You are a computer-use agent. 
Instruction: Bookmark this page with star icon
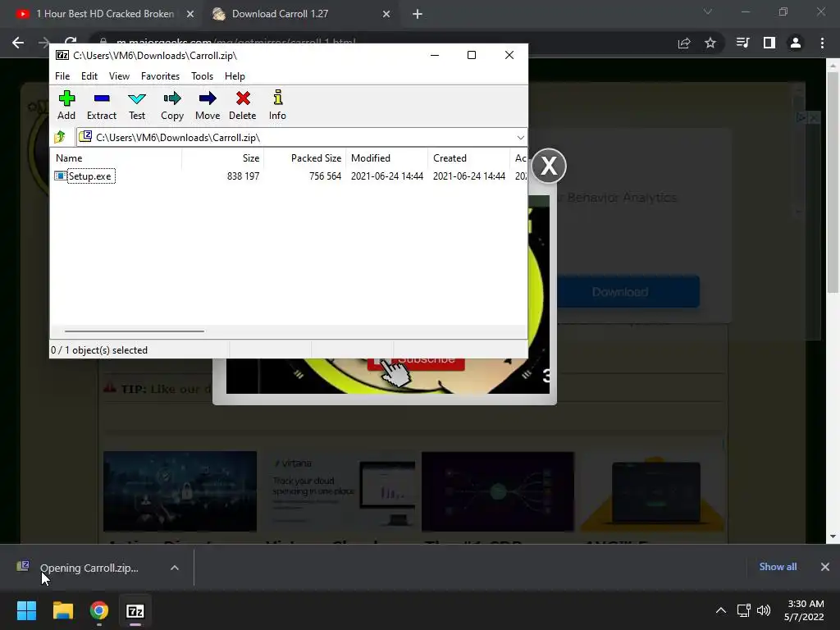710,43
